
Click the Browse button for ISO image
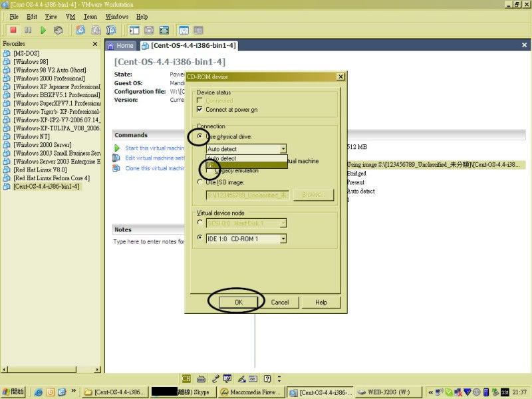coord(313,195)
